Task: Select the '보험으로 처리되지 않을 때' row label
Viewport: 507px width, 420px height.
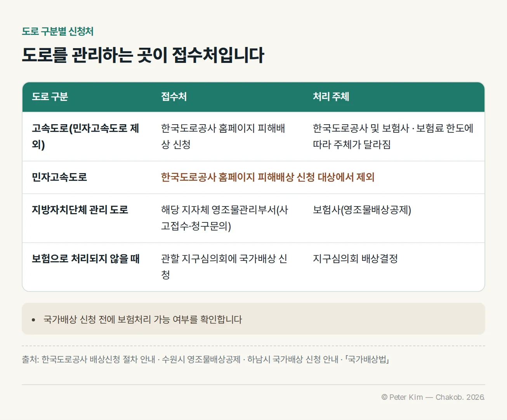Action: coord(86,259)
